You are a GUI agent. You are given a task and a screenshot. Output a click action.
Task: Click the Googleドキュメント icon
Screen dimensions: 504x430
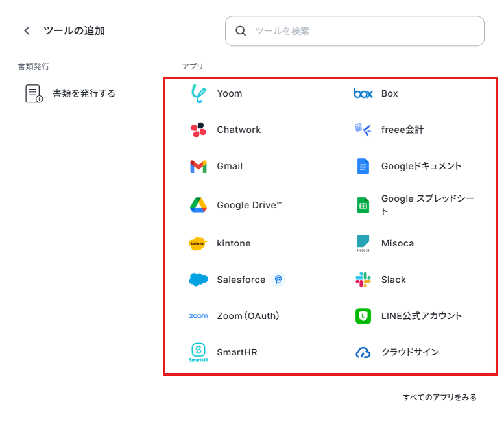tap(363, 166)
